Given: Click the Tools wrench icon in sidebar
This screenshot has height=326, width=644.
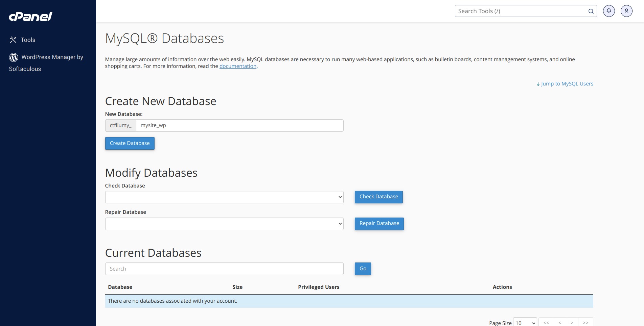Looking at the screenshot, I should [x=13, y=40].
